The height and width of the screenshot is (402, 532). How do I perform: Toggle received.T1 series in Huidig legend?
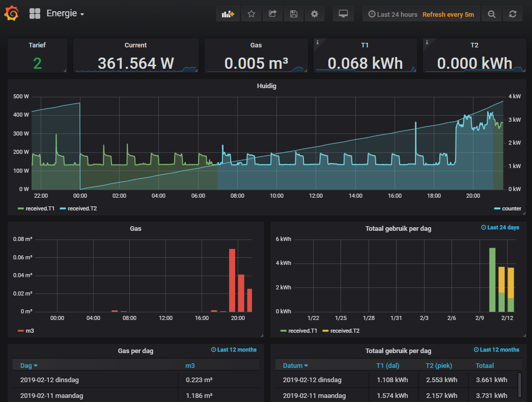(x=39, y=208)
